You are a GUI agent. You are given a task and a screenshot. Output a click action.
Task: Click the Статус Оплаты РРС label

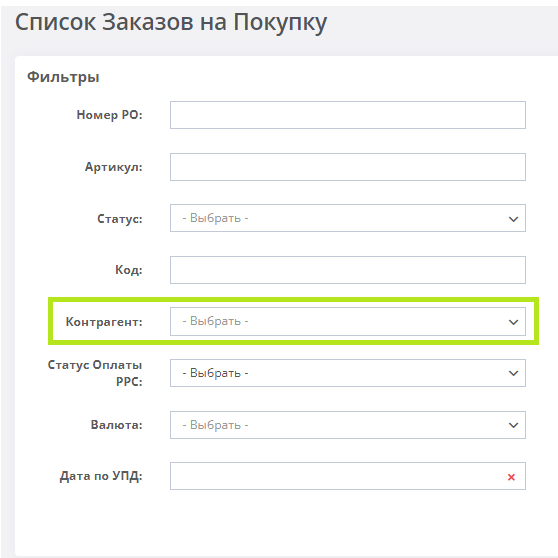(x=95, y=373)
